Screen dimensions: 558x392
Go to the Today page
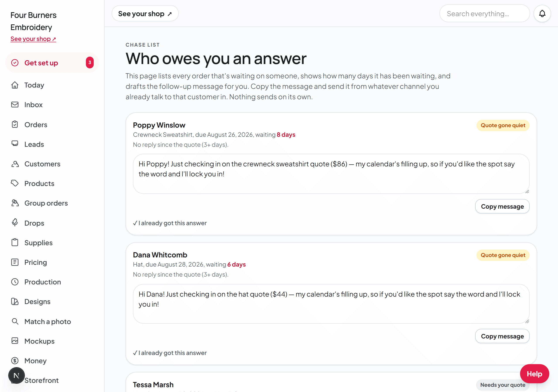pos(52,85)
